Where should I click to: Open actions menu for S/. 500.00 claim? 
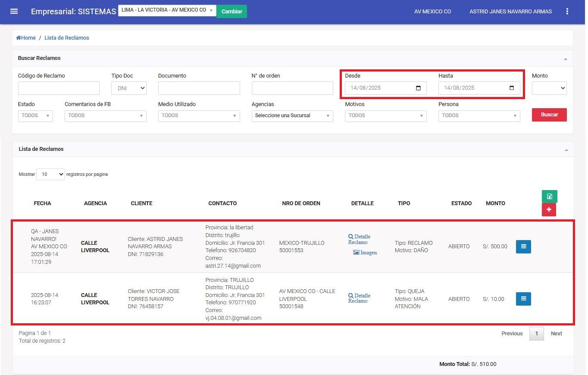coord(523,247)
